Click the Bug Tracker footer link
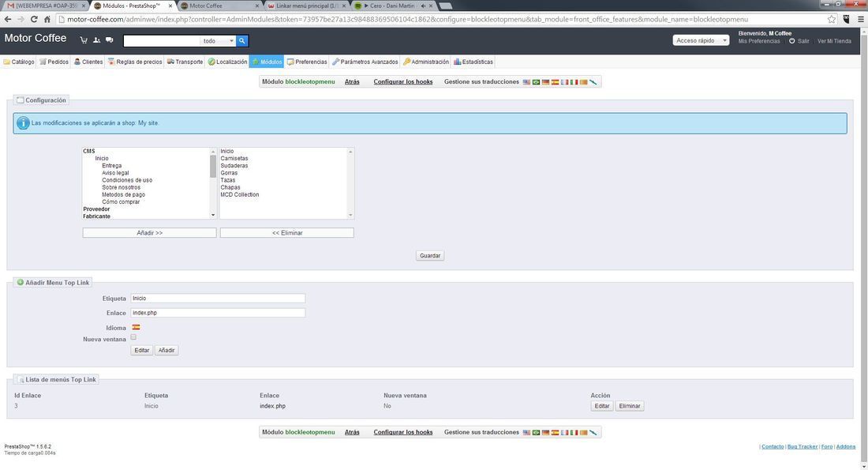 (803, 447)
